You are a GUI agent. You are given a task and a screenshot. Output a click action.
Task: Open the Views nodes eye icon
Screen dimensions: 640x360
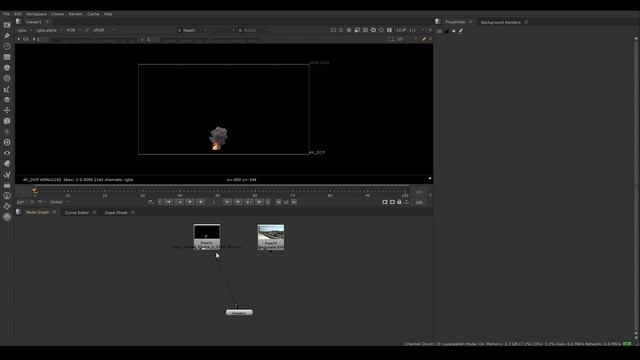coord(7,153)
